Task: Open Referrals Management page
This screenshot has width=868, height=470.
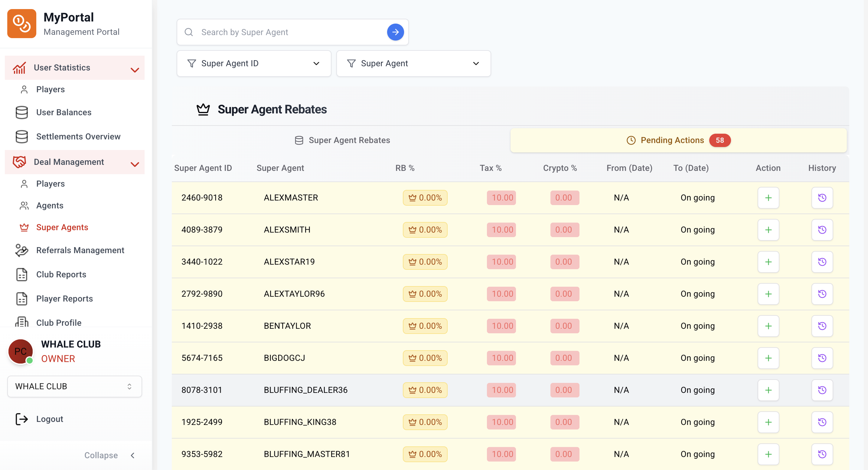Action: (x=80, y=250)
